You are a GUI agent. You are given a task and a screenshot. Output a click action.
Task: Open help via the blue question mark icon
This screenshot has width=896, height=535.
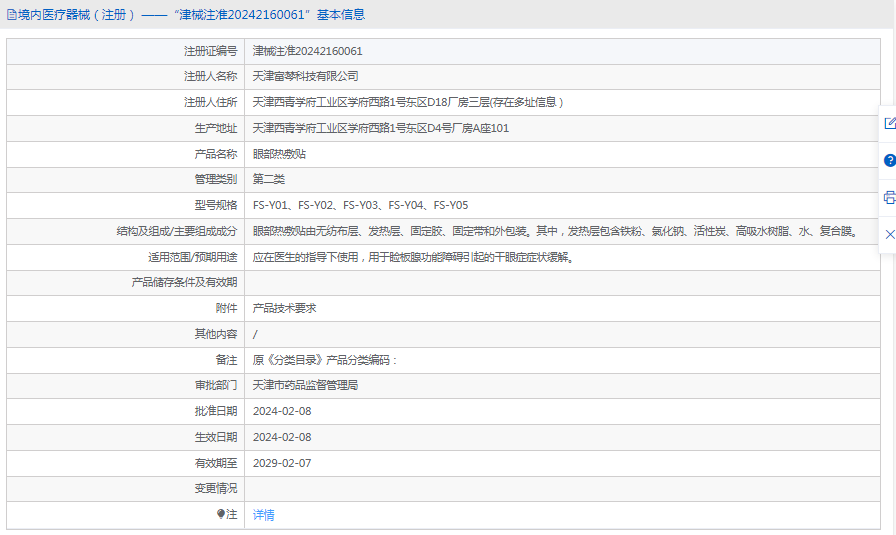(889, 160)
